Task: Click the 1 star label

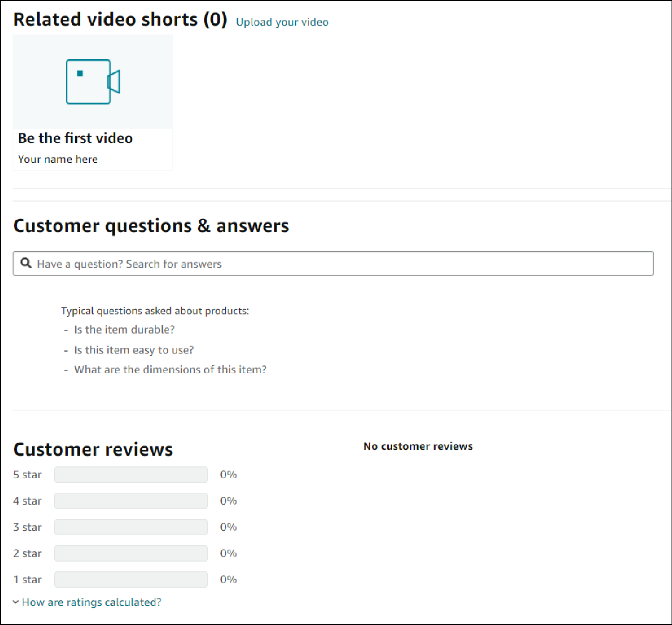Action: click(28, 579)
